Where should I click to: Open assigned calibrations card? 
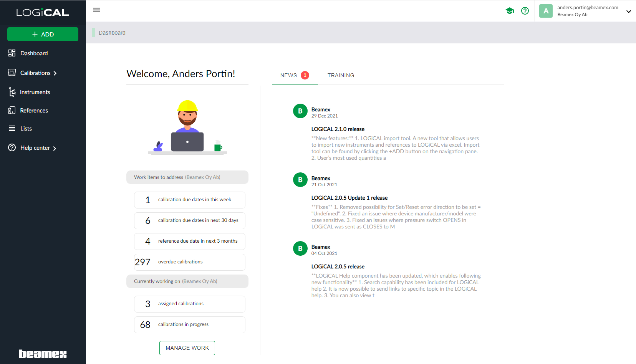190,304
